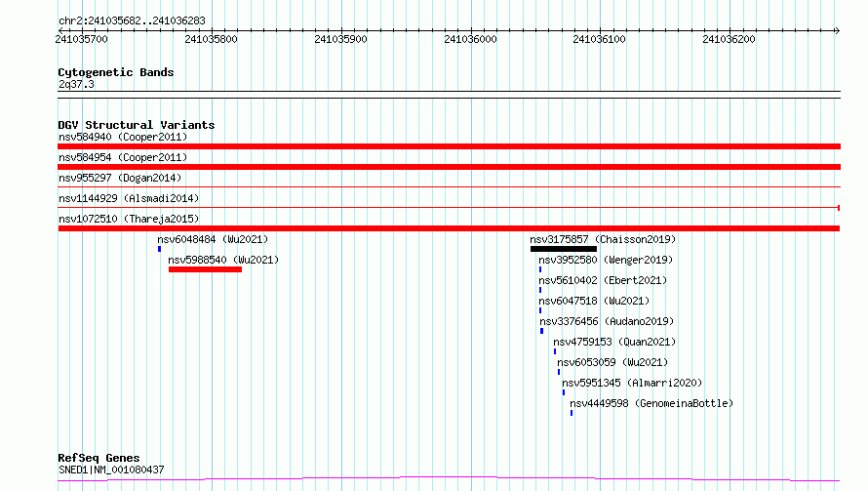This screenshot has width=868, height=491.
Task: Click the RefSeq Genes track heading
Action: point(99,459)
